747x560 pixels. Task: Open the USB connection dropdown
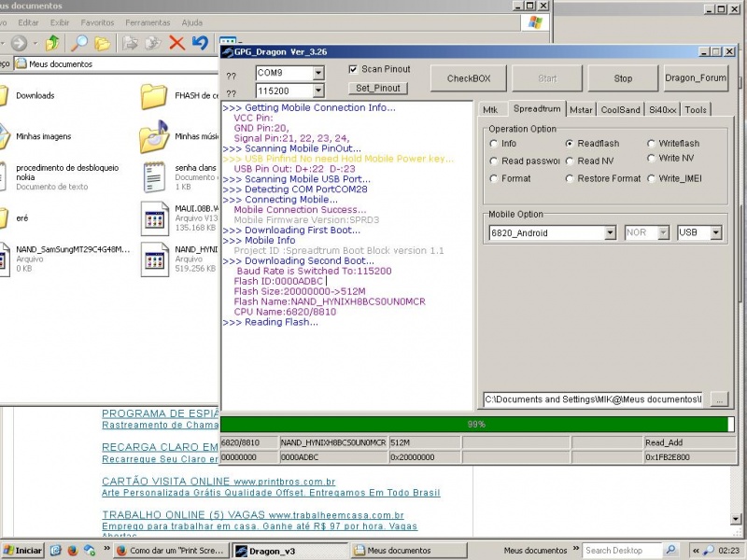point(715,232)
